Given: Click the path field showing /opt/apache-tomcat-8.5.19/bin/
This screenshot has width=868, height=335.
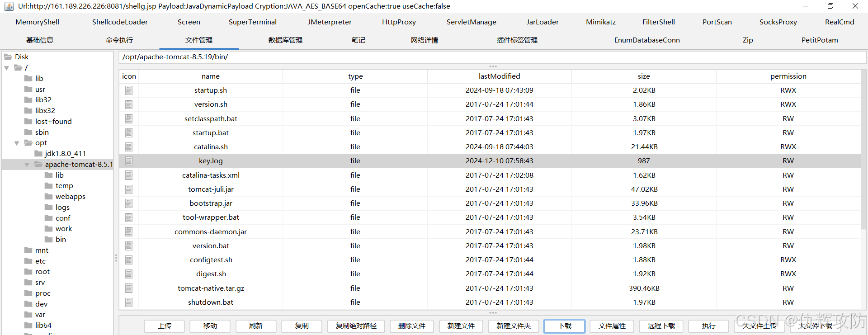Looking at the screenshot, I should pos(493,57).
